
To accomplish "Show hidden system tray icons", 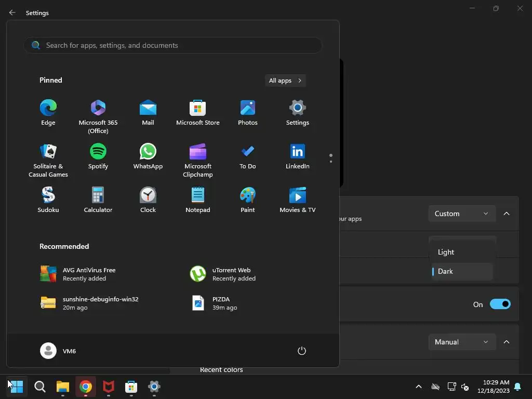I will pyautogui.click(x=419, y=387).
